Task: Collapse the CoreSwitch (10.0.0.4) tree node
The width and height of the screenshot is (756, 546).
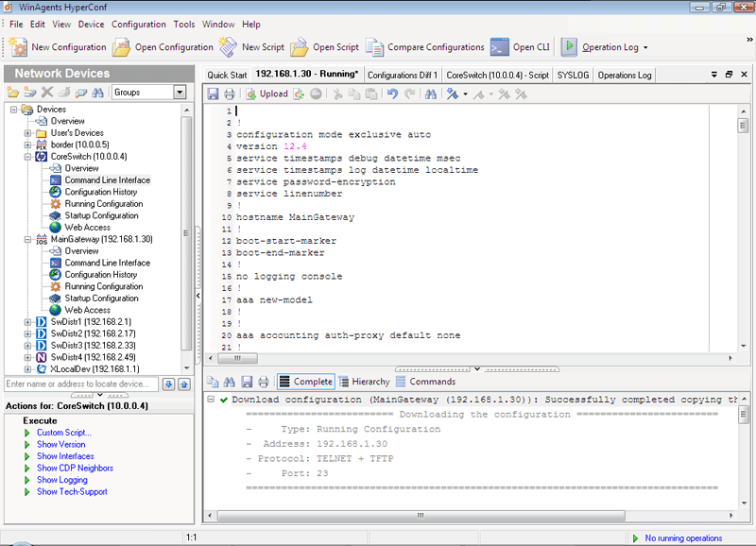Action: pyautogui.click(x=30, y=157)
